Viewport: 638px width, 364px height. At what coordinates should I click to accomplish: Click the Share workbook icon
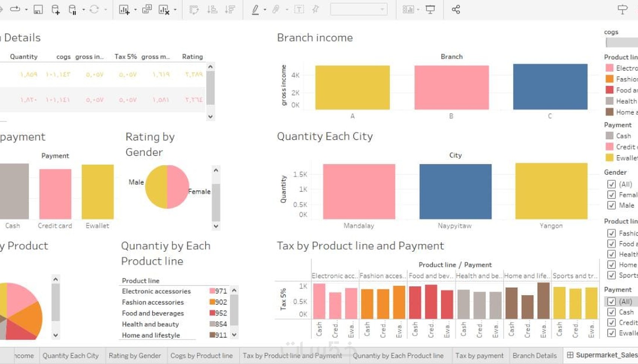456,9
